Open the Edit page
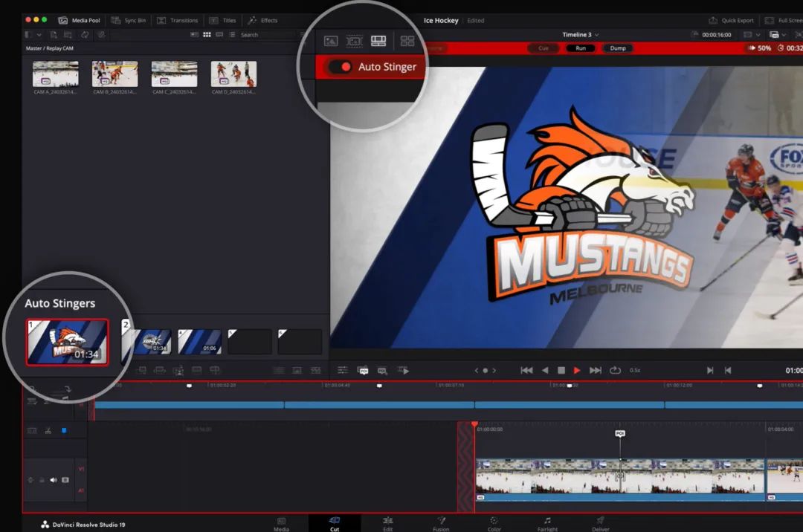Screen dimensions: 803x532 click(387, 525)
